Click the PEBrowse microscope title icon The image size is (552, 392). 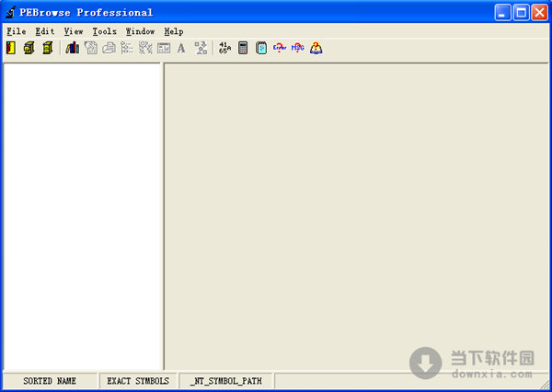click(10, 13)
